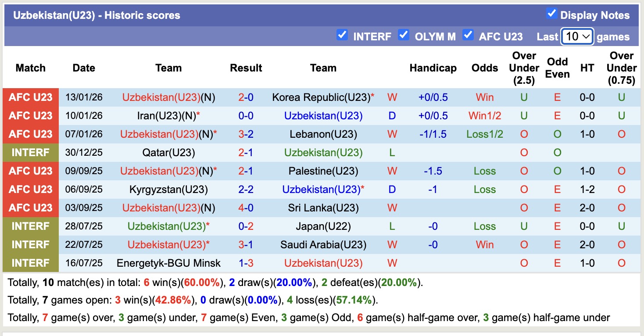644x336 pixels.
Task: Click the INTERF label for 30/12/25 match
Action: (x=31, y=153)
